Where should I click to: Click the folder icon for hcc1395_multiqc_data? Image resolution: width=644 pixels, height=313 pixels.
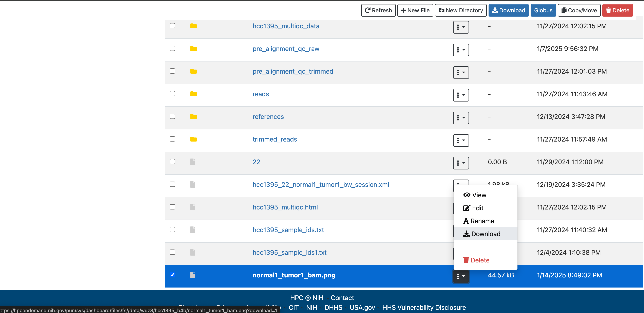pos(193,26)
